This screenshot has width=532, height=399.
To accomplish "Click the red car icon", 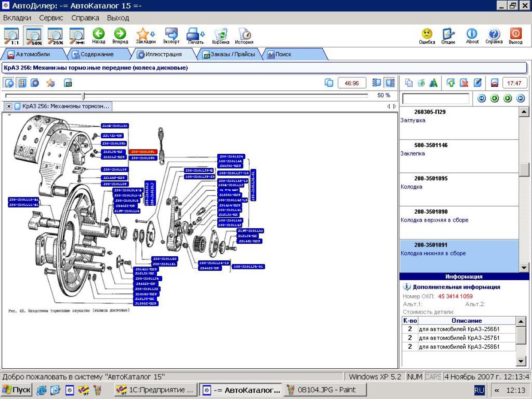I will pyautogui.click(x=494, y=83).
